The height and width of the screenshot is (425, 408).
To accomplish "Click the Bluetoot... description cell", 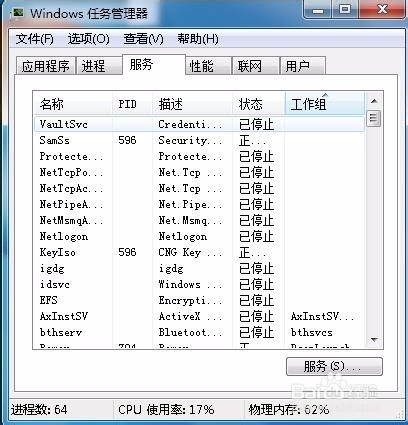I will coord(190,332).
